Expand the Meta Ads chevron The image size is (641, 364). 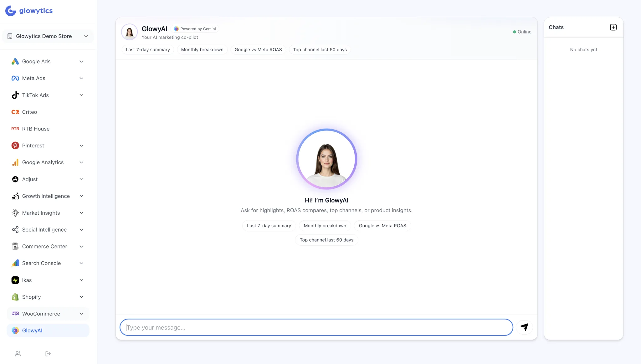point(81,78)
